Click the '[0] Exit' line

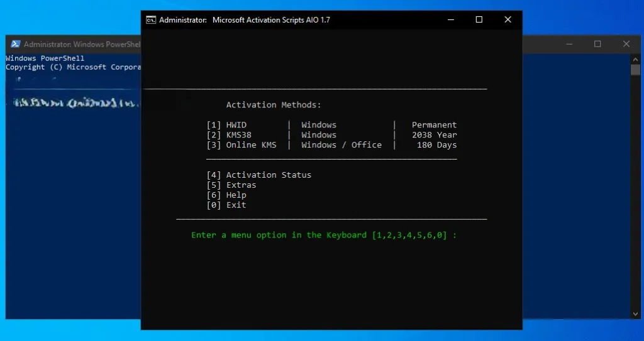(226, 205)
